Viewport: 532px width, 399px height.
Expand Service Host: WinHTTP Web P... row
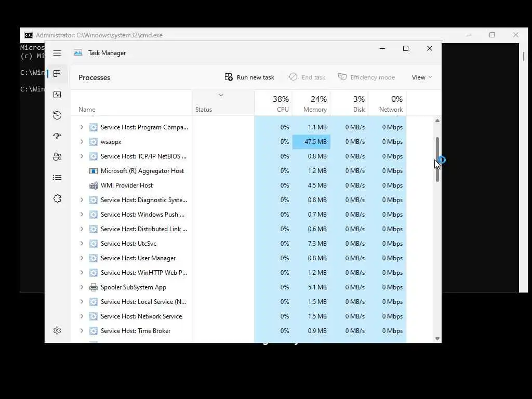click(x=82, y=273)
